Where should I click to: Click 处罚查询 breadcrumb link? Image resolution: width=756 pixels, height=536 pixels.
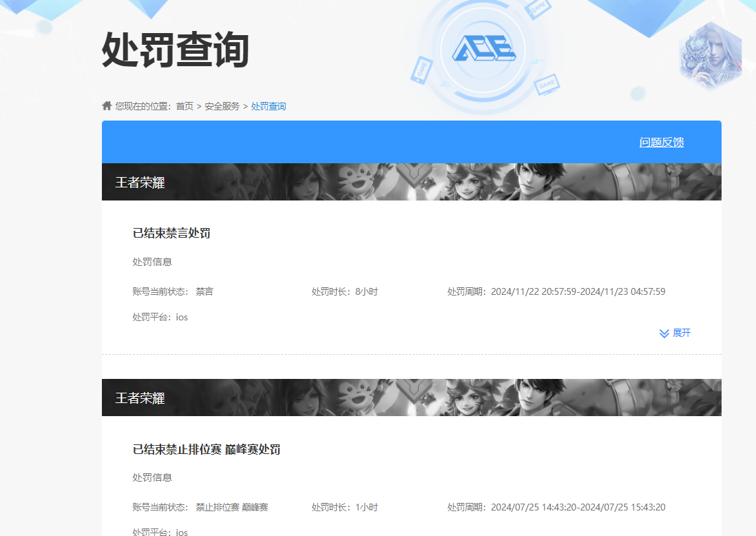coord(269,106)
